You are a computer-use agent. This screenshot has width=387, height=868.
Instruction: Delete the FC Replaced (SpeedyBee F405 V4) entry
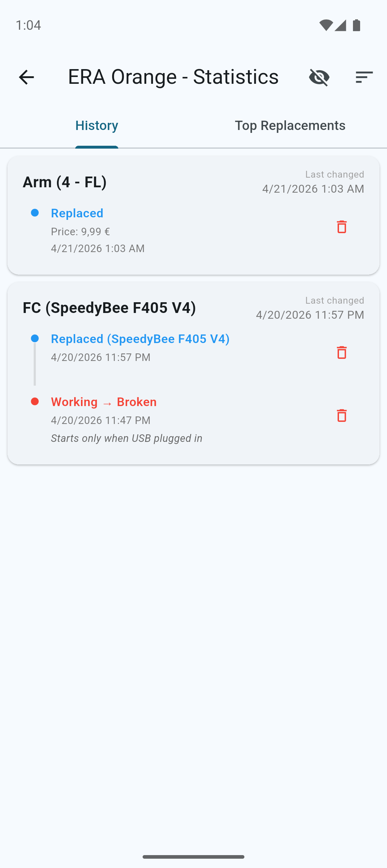(x=341, y=353)
